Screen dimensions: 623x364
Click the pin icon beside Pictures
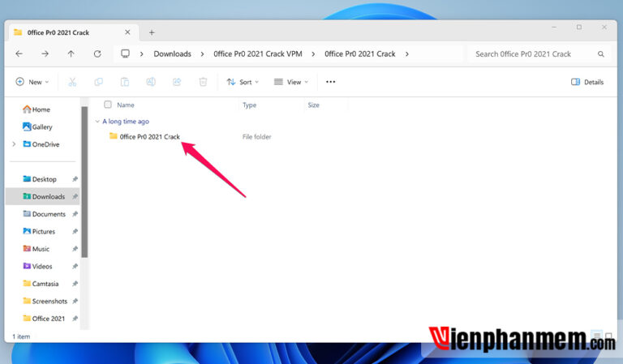click(x=75, y=231)
